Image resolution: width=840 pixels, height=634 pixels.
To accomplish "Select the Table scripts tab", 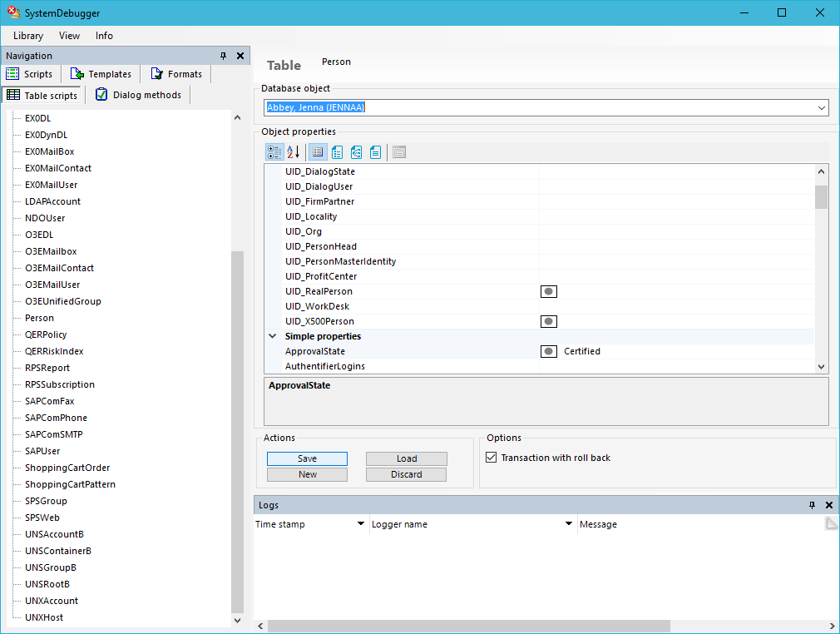I will (42, 95).
